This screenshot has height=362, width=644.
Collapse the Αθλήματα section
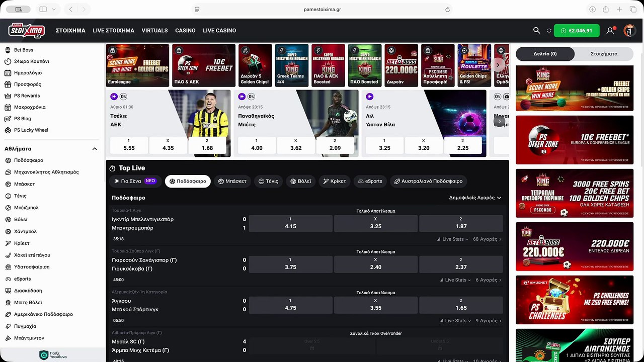(95, 149)
